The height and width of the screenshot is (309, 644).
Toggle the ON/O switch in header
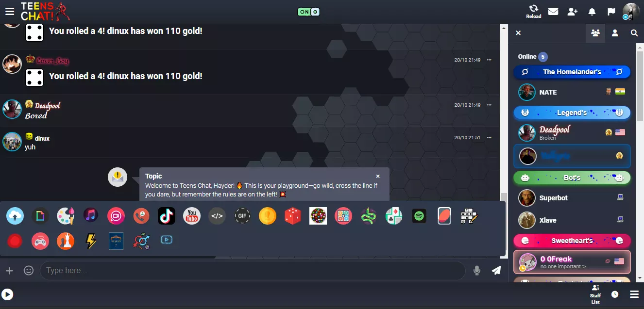308,12
